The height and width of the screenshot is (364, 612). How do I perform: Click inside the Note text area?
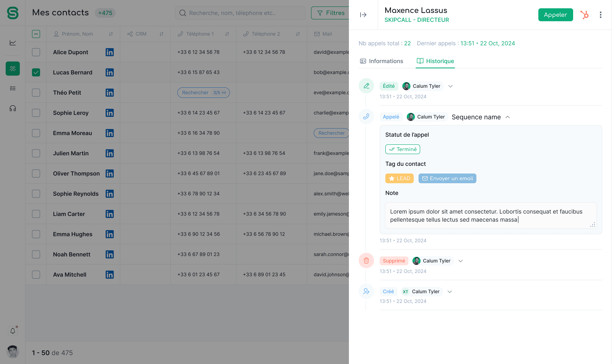pos(491,215)
